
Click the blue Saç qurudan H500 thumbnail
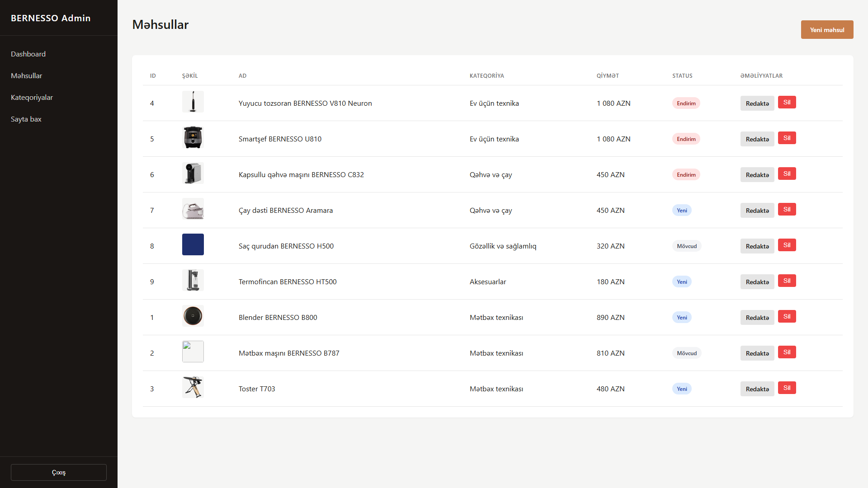(193, 244)
